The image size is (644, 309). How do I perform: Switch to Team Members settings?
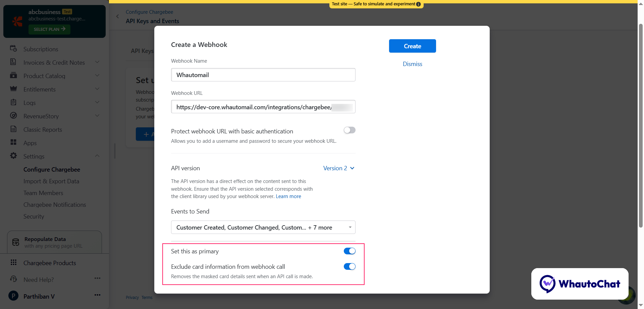click(43, 193)
